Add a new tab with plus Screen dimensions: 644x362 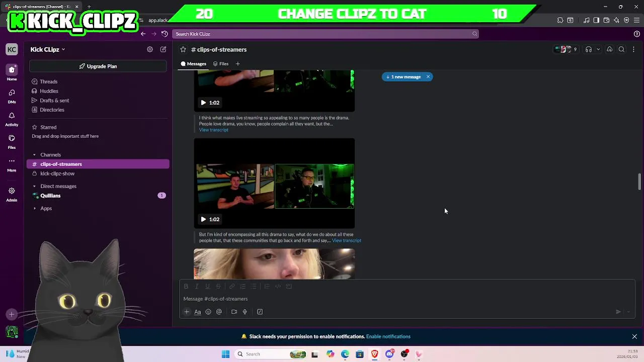pyautogui.click(x=237, y=64)
